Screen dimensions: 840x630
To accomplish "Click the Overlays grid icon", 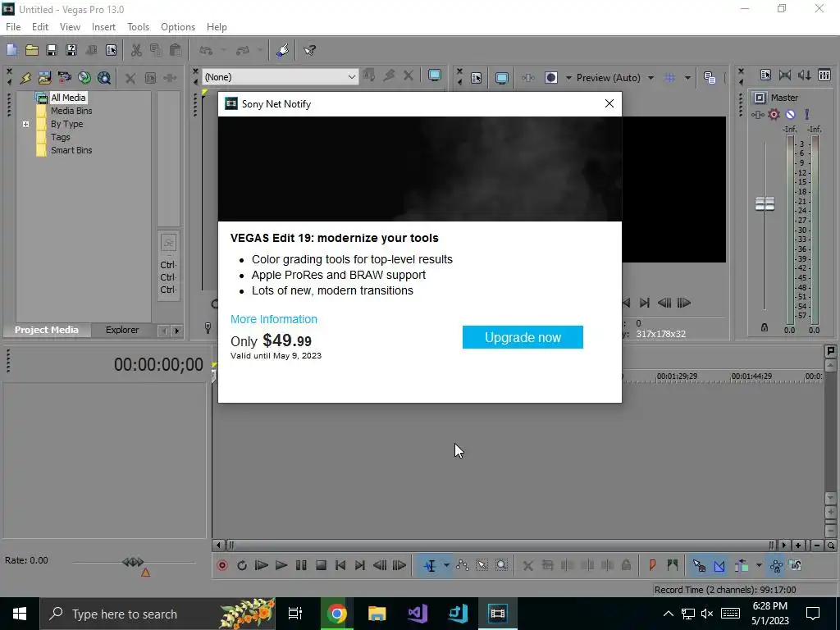I will click(670, 78).
